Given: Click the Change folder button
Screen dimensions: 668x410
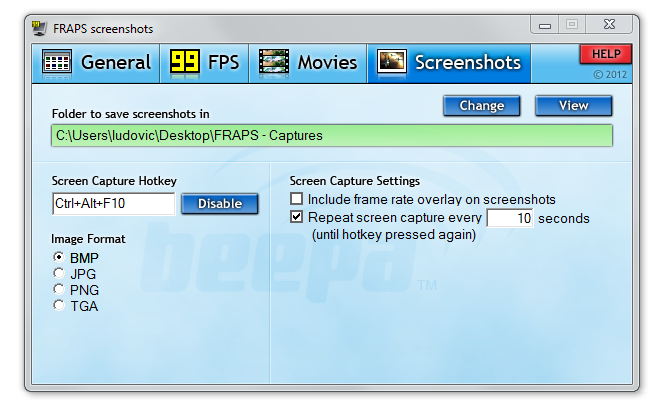Looking at the screenshot, I should 481,106.
